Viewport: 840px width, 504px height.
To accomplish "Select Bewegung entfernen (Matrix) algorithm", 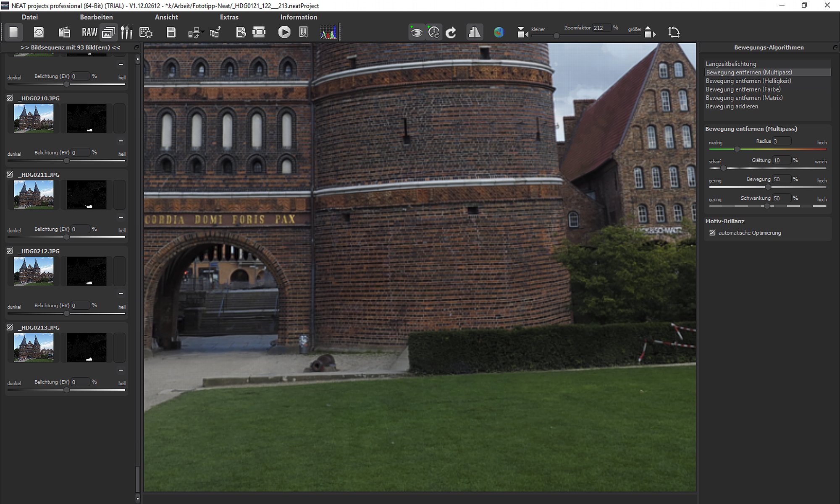I will click(768, 98).
